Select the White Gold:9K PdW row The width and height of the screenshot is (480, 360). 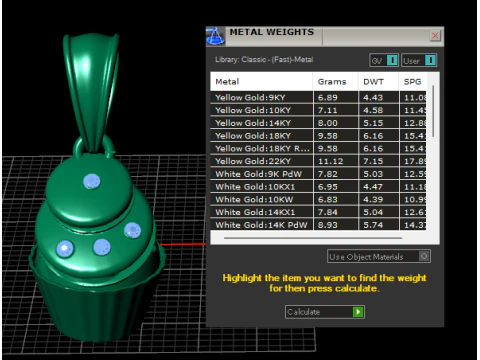pyautogui.click(x=318, y=174)
